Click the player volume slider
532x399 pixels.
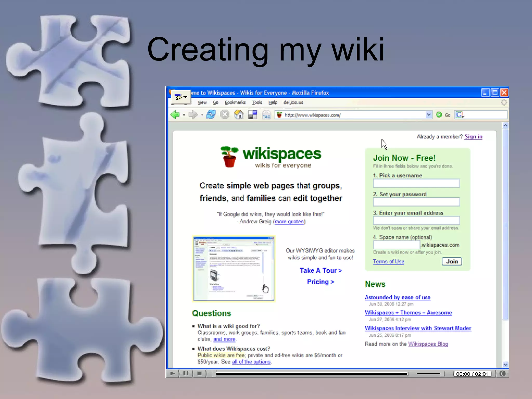click(431, 374)
